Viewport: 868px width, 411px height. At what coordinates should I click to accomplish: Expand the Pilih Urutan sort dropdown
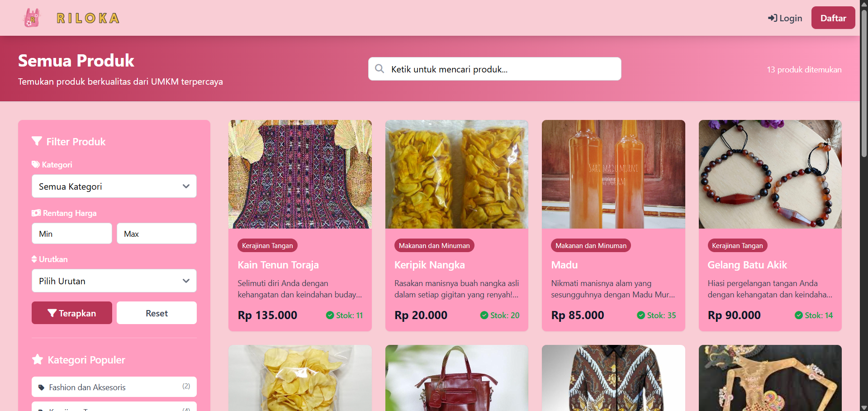[x=114, y=281]
